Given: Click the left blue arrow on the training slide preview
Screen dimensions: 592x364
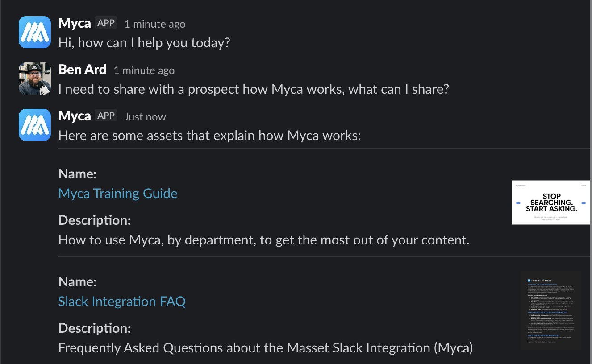Looking at the screenshot, I should click(518, 203).
